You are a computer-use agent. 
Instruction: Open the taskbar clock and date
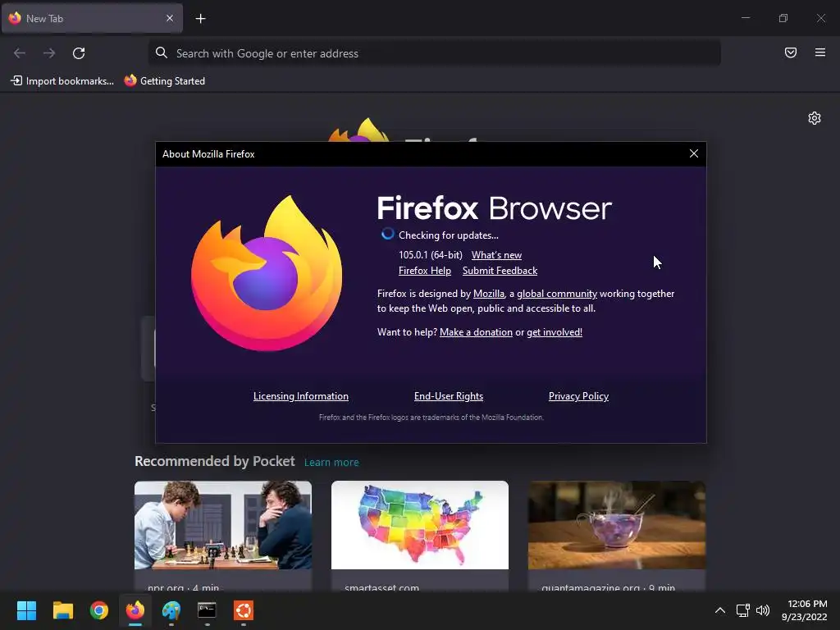coord(804,610)
